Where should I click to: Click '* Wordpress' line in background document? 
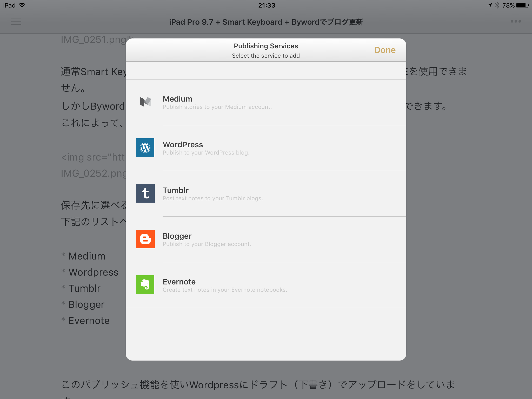90,272
